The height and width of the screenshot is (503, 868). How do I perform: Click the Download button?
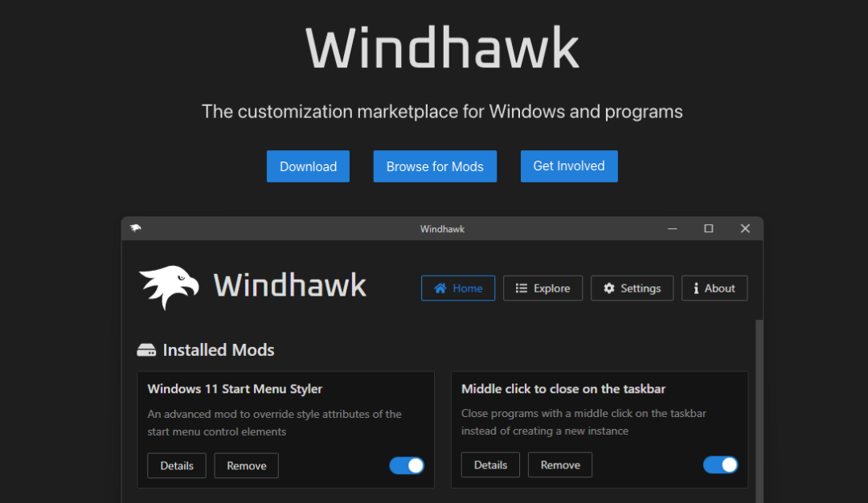[x=308, y=166]
